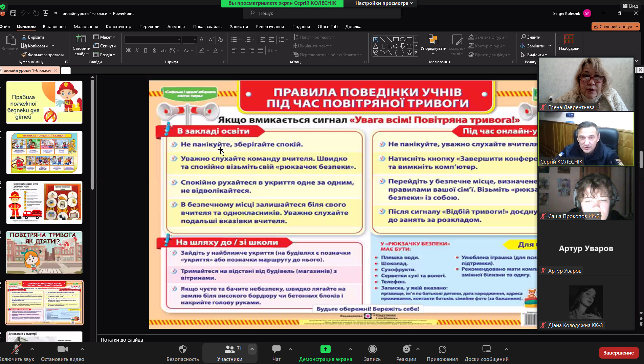The image size is (644, 364).
Task: Click Спільний доступ share button
Action: pyautogui.click(x=613, y=26)
